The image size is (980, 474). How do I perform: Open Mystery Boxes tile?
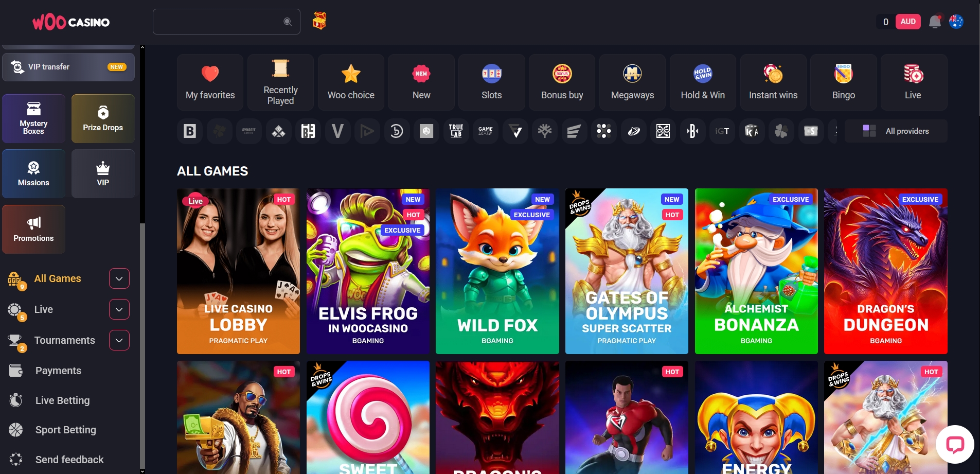click(33, 119)
